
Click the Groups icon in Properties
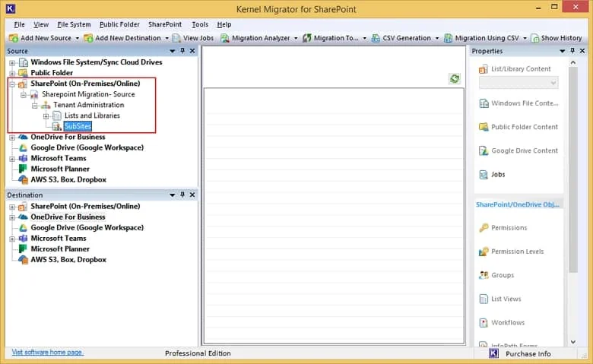tap(484, 275)
